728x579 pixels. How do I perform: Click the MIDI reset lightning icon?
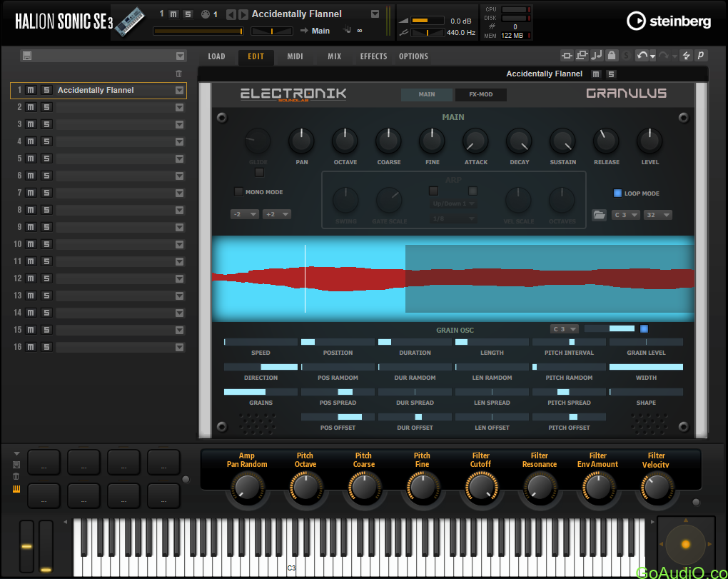[x=687, y=56]
